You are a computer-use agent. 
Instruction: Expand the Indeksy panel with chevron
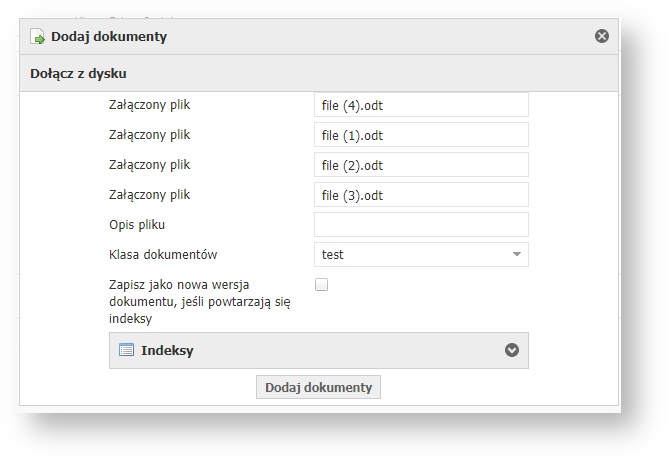(x=512, y=350)
